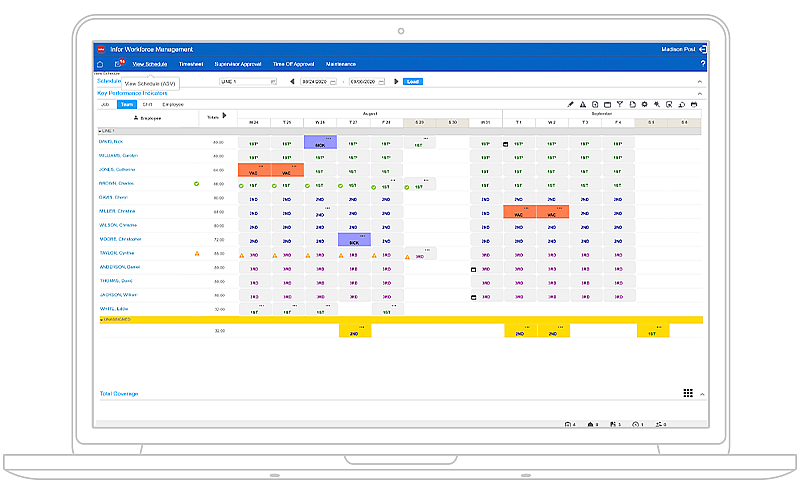The image size is (800, 492).
Task: Click the printer icon in schedule toolbar
Action: (694, 104)
